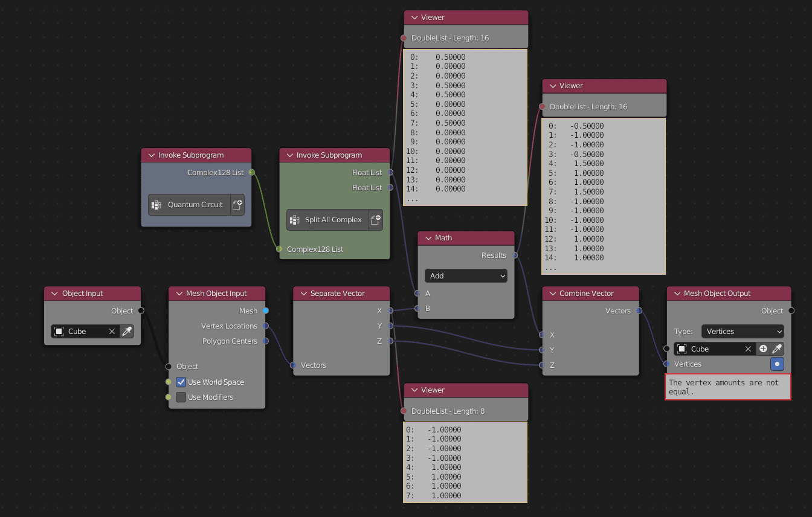The width and height of the screenshot is (812, 517).
Task: Open the Split All Complex subprogram selector
Action: pos(327,220)
